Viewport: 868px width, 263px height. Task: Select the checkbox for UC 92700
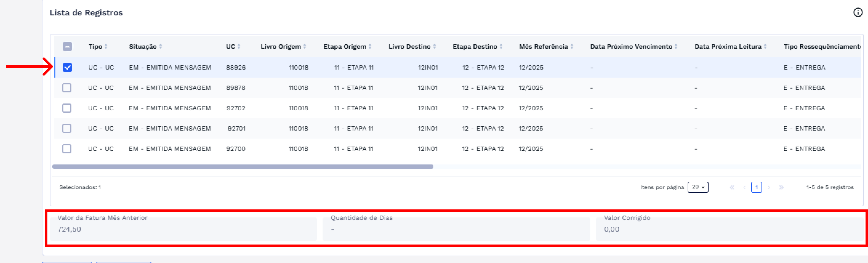(67, 149)
